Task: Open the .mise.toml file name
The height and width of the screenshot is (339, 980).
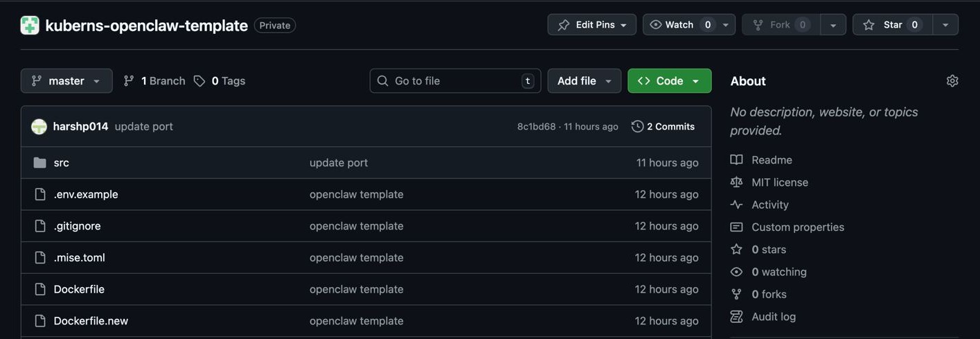Action: (80, 257)
